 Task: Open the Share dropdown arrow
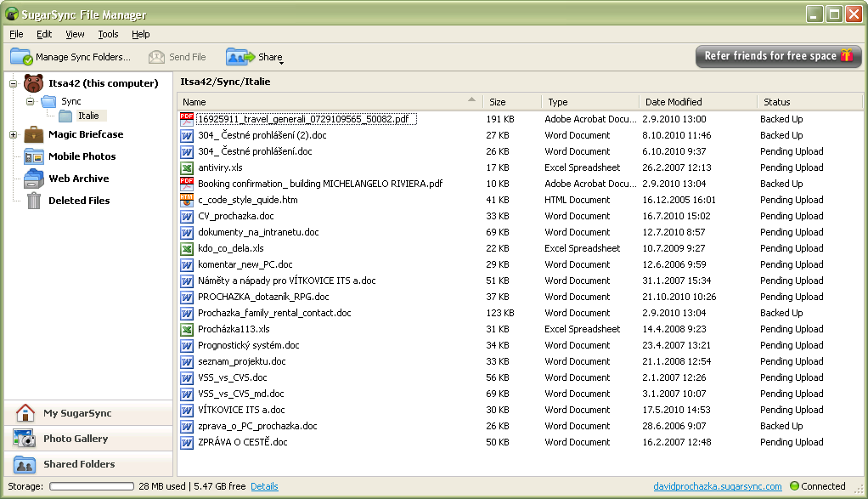click(x=281, y=63)
